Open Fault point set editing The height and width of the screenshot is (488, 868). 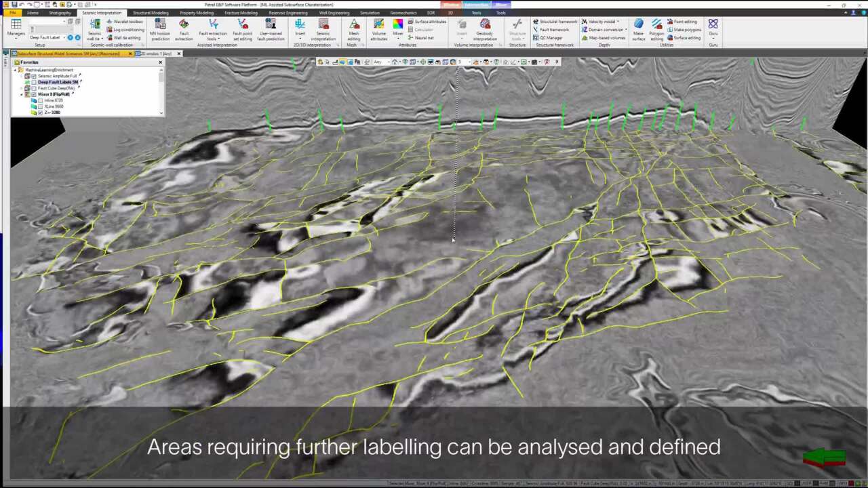point(242,30)
